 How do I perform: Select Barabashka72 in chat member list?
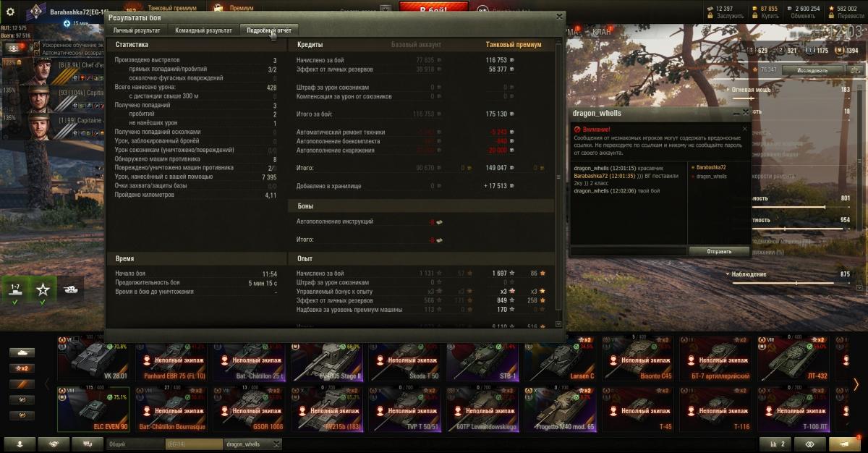click(x=710, y=167)
